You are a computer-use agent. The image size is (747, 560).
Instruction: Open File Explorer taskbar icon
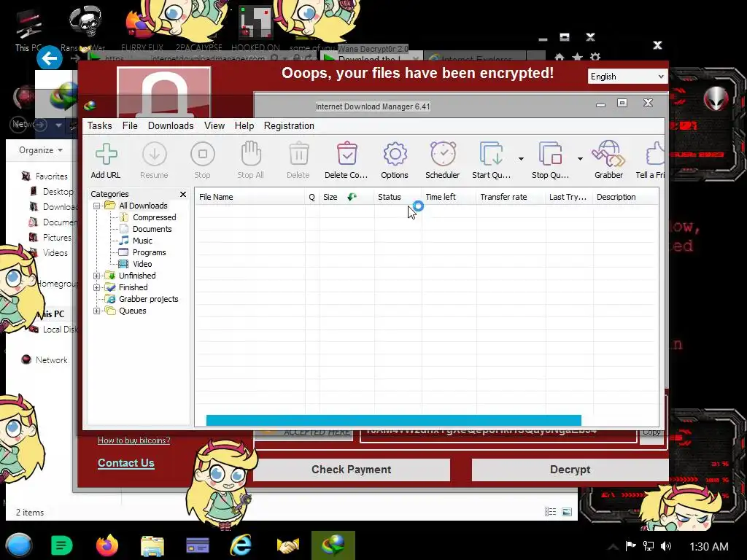tap(152, 545)
